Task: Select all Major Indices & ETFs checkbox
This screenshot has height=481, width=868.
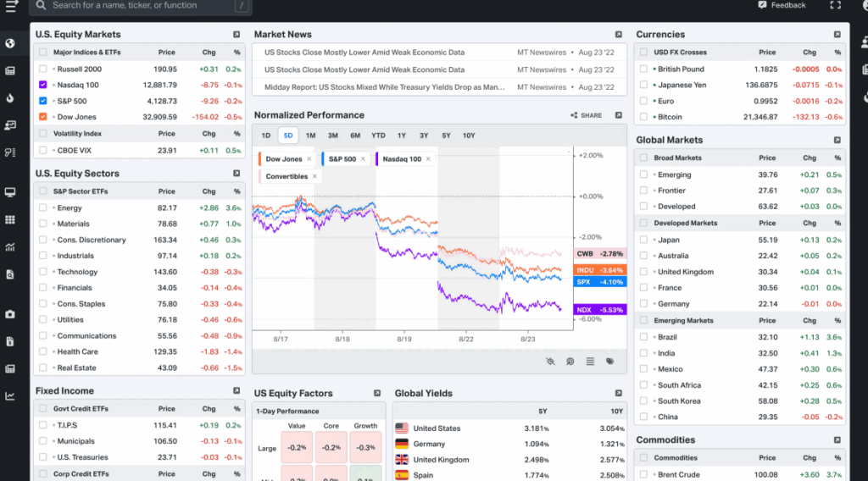Action: pyautogui.click(x=42, y=52)
